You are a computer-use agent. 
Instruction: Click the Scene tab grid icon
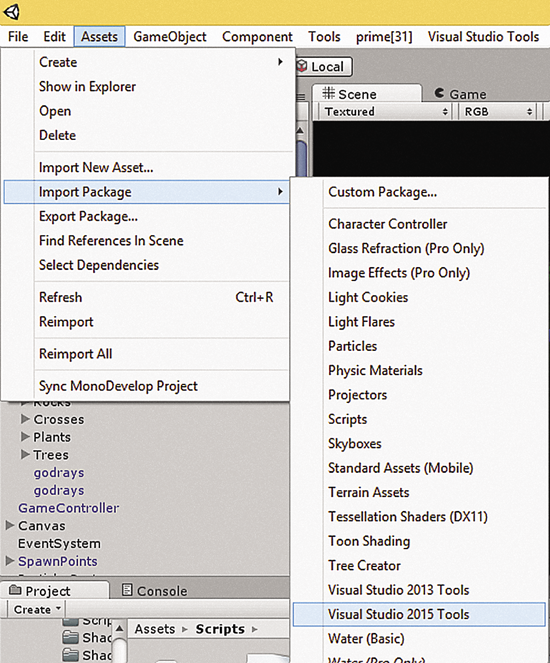pyautogui.click(x=328, y=93)
